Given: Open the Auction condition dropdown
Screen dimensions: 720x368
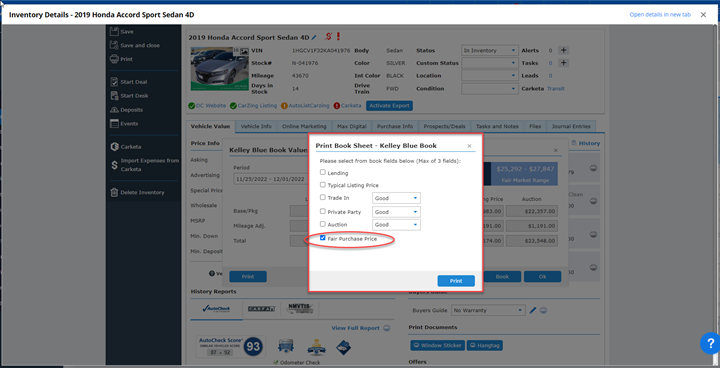Looking at the screenshot, I should [x=396, y=225].
